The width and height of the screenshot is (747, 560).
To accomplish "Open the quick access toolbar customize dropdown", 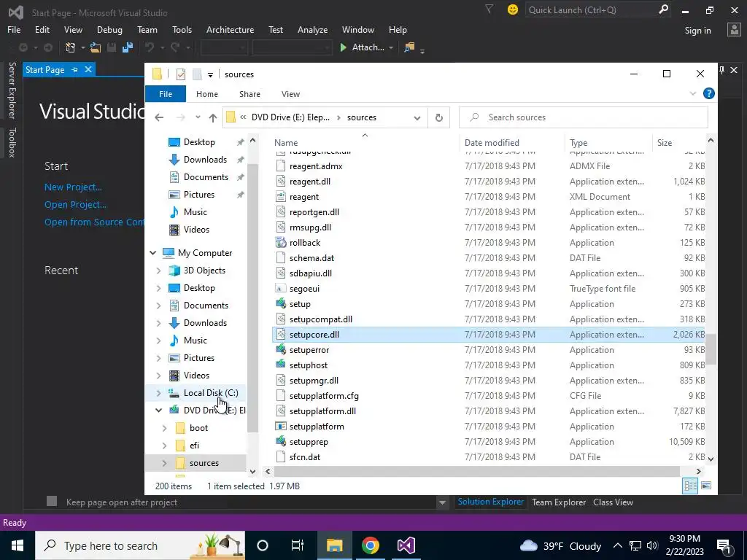I will click(210, 75).
